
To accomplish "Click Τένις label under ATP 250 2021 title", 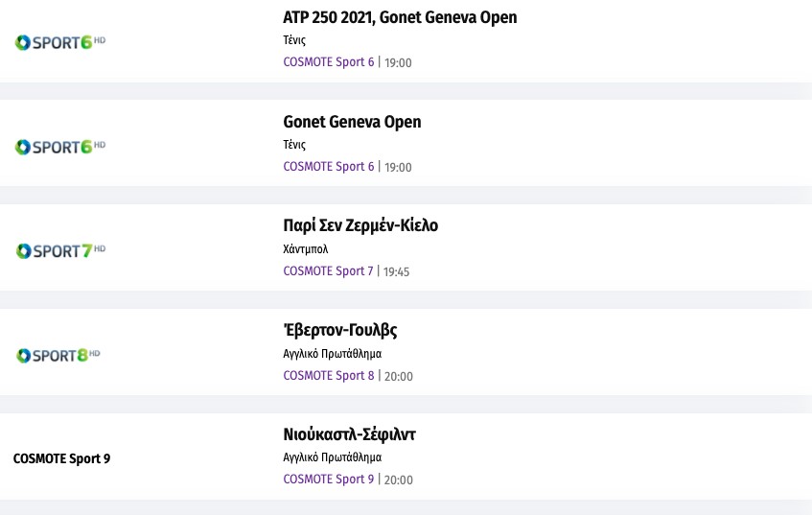I will [x=294, y=40].
